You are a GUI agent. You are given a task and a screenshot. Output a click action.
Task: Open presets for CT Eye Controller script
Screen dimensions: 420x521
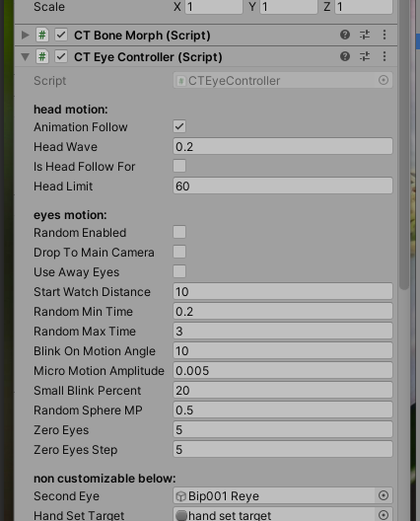point(365,56)
